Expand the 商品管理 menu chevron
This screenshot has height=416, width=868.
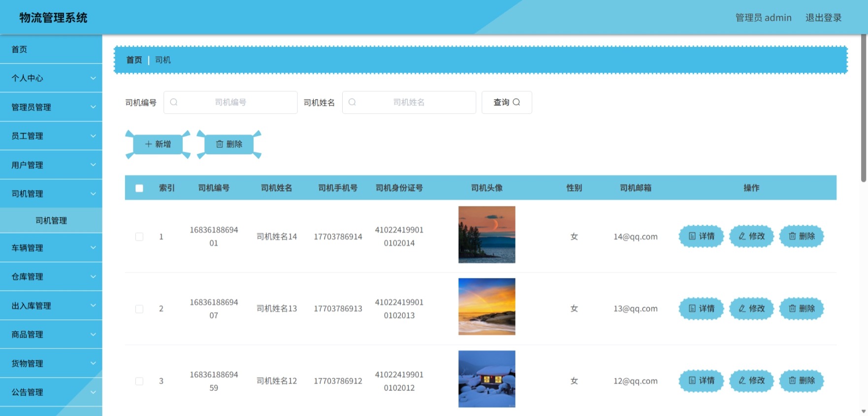[x=93, y=334]
